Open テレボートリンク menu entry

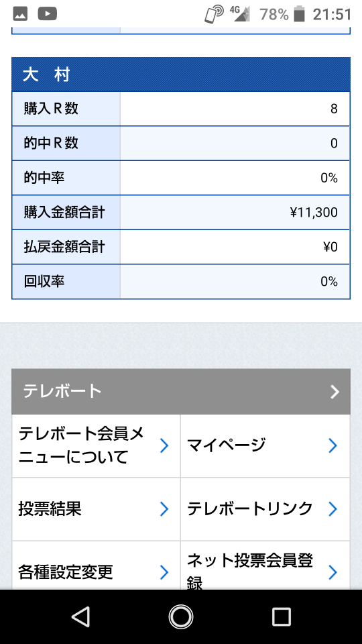click(265, 509)
